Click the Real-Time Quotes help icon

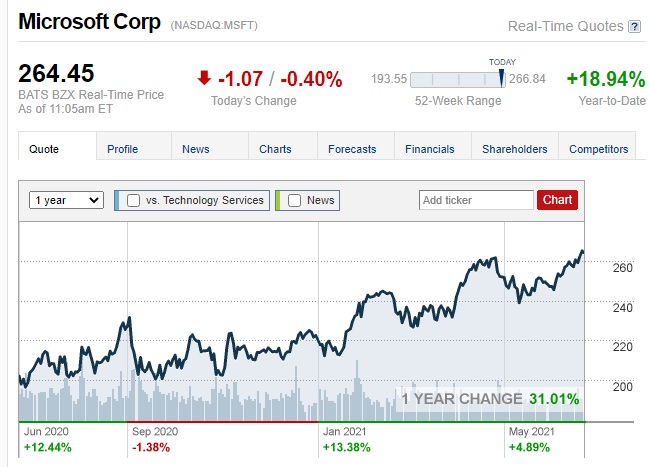click(x=634, y=27)
